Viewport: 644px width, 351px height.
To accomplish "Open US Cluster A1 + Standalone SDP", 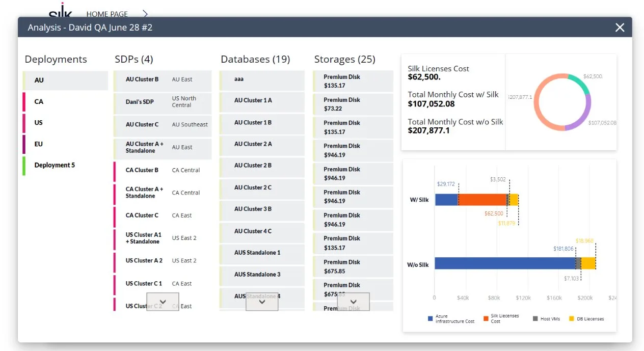I will coord(162,238).
